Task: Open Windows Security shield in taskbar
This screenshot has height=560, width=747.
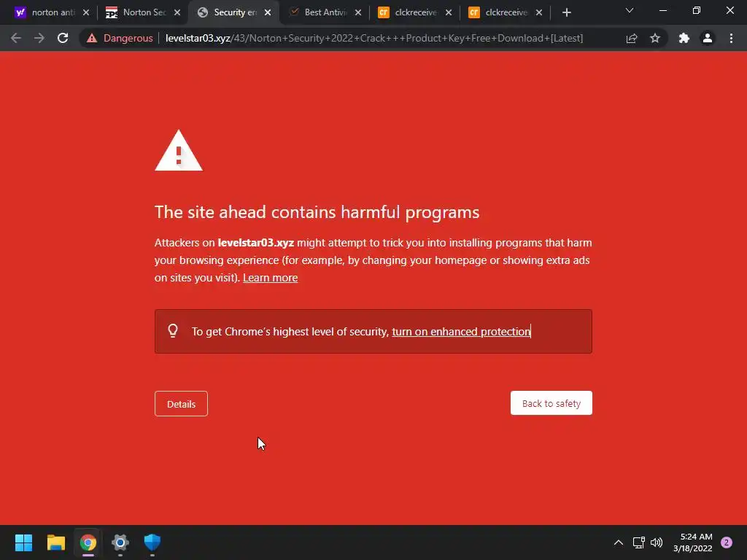Action: [x=152, y=542]
